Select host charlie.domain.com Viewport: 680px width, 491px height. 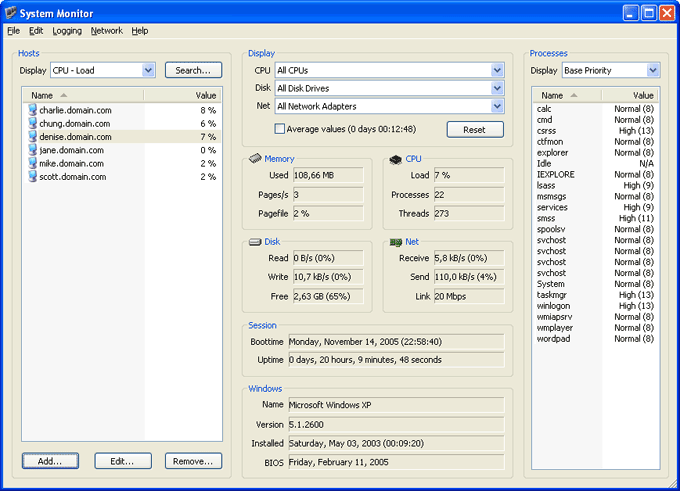(x=122, y=110)
